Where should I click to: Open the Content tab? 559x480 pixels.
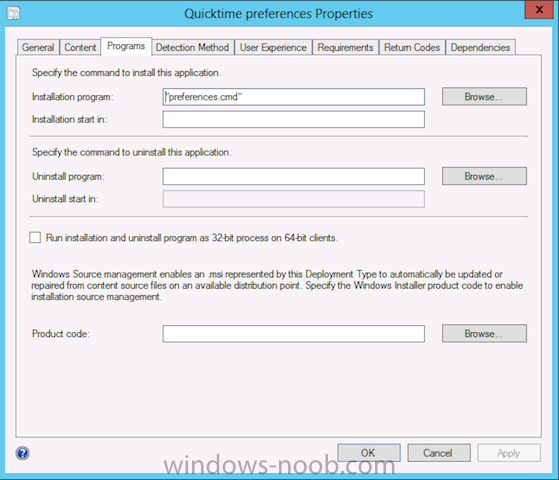pos(80,47)
